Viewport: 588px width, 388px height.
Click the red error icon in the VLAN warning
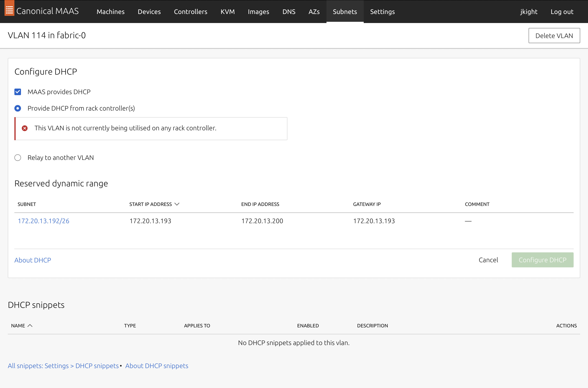point(24,128)
